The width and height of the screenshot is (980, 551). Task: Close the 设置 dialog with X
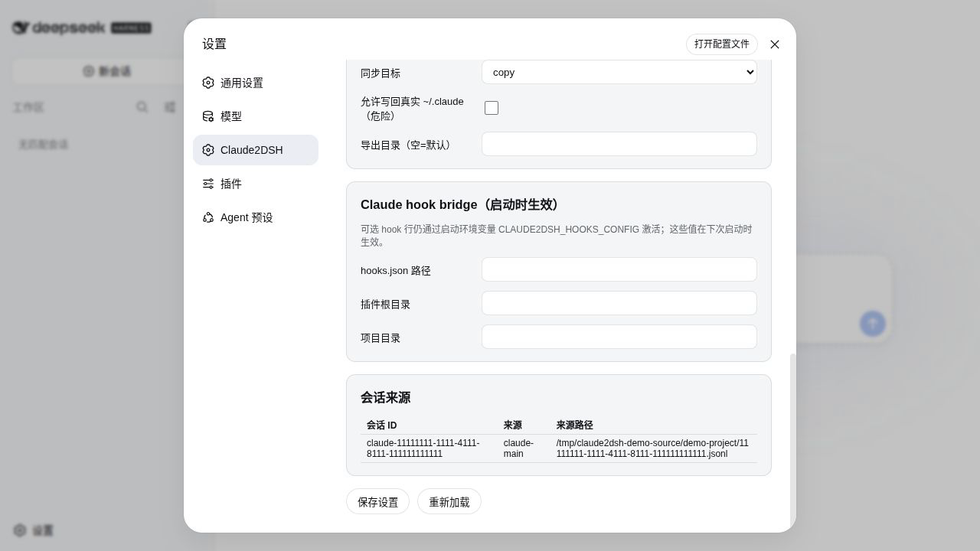[775, 44]
